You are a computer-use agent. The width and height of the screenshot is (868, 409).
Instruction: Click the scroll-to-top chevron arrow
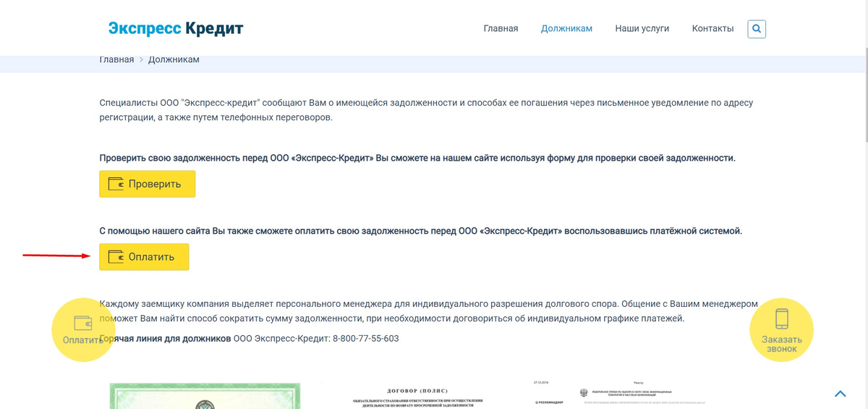coord(840,394)
